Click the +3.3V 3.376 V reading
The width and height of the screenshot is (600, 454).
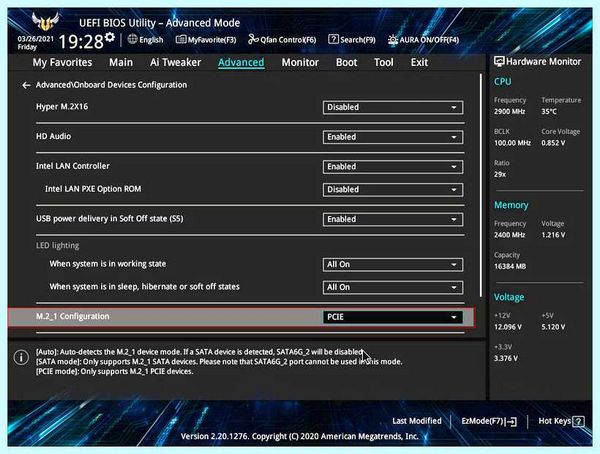pyautogui.click(x=506, y=358)
